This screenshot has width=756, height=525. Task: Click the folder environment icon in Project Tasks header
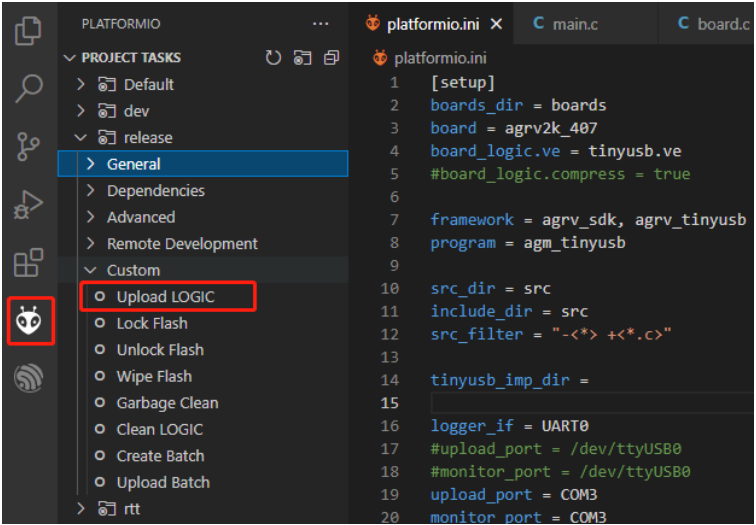pyautogui.click(x=302, y=58)
